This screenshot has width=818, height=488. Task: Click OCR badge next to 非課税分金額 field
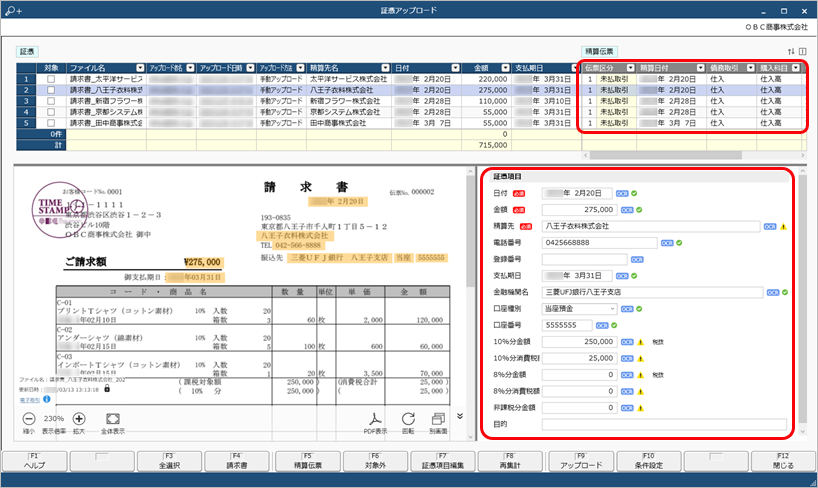(x=627, y=408)
